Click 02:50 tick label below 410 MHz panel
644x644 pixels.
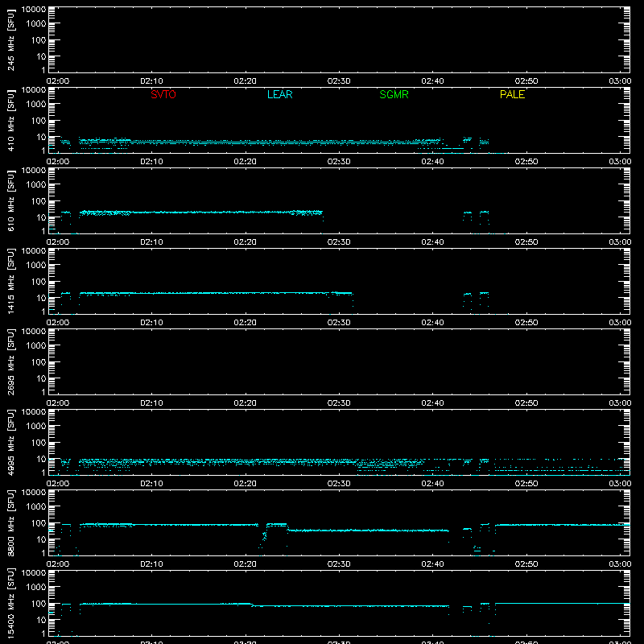pos(526,162)
